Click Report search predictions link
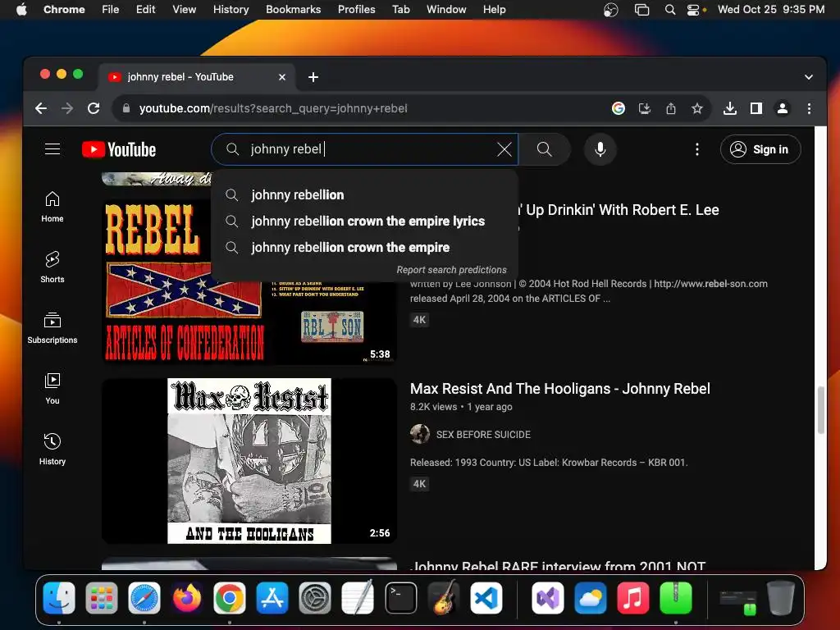This screenshot has width=840, height=630. (x=452, y=270)
